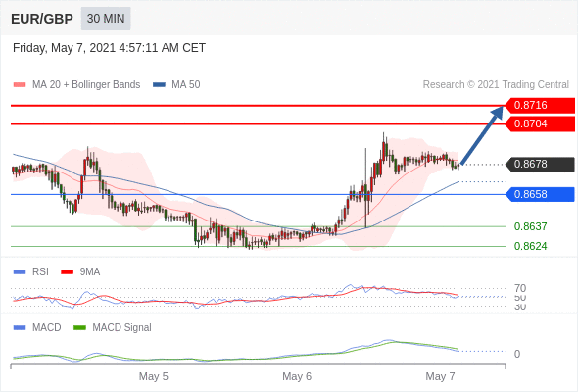Click the green 0.8637 support label
The height and width of the screenshot is (392, 578).
[x=530, y=226]
